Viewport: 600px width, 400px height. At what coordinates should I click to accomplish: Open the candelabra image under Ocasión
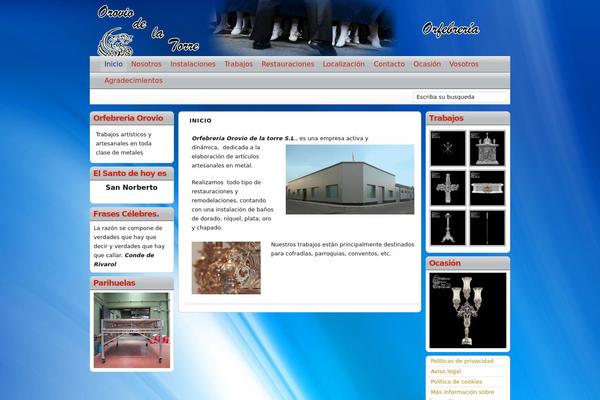click(468, 310)
